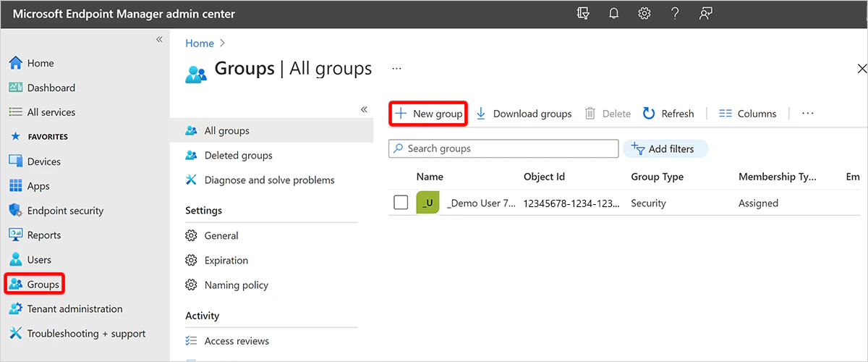
Task: Click the Deleted groups icon
Action: coord(191,155)
